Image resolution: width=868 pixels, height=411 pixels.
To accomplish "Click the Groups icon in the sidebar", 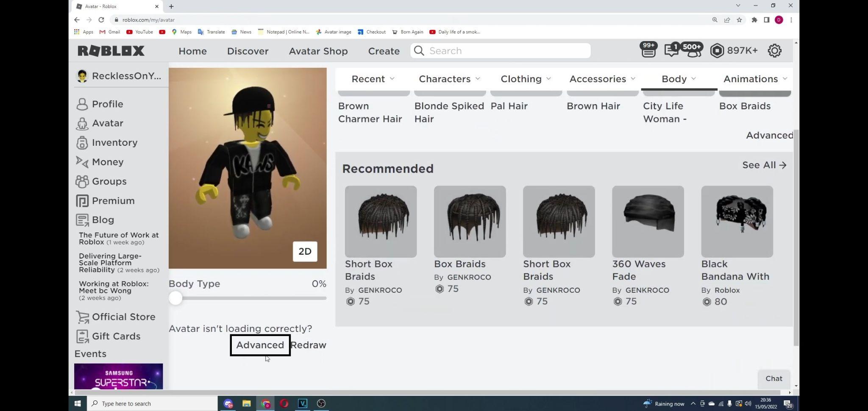I will tap(82, 181).
